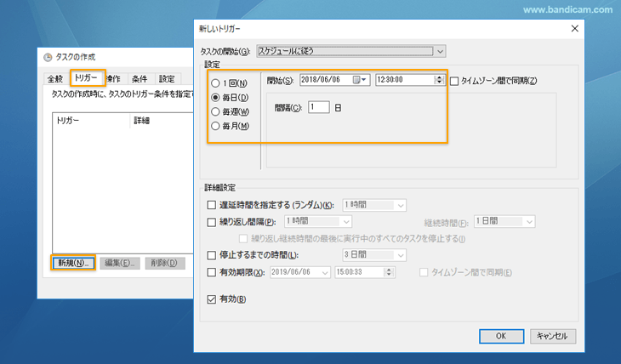Check 停止するまでの時間 option

212,255
